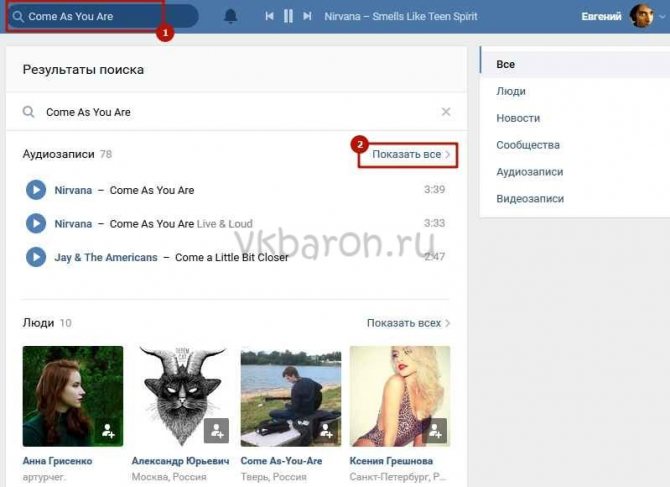This screenshot has height=487, width=670.
Task: Play Jay & The Americans track
Action: click(36, 257)
